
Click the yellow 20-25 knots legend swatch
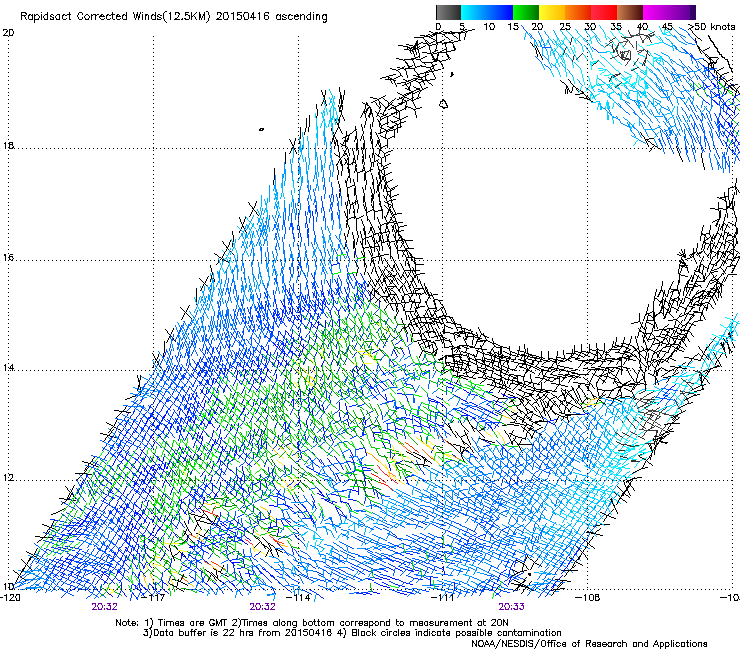point(552,12)
